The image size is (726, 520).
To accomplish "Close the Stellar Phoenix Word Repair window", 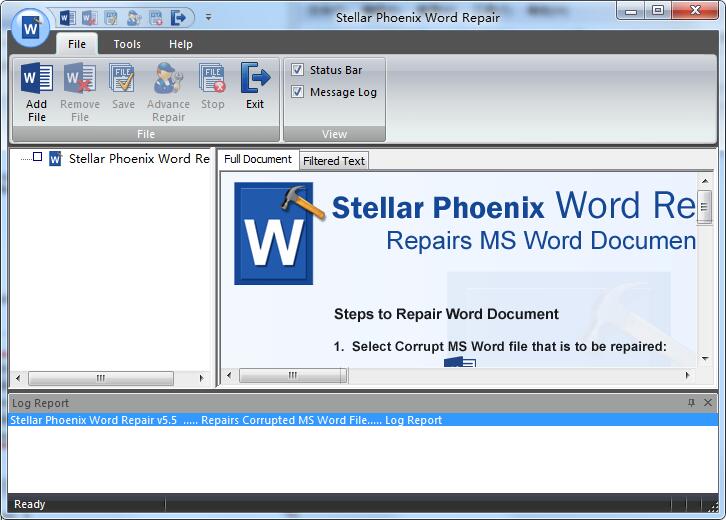I will click(x=695, y=11).
